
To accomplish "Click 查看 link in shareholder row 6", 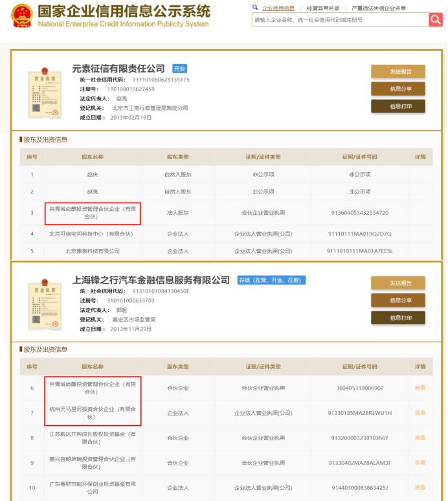I will pos(420,388).
